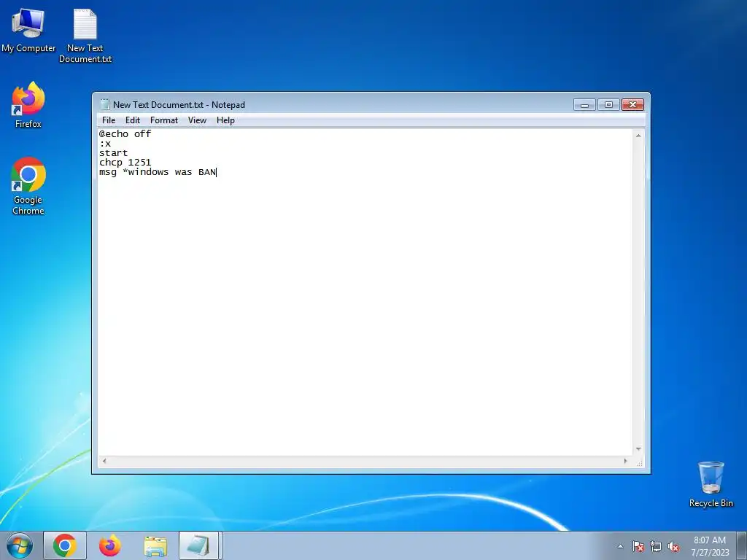Viewport: 747px width, 560px height.
Task: Minimize the Notepad window
Action: [584, 105]
